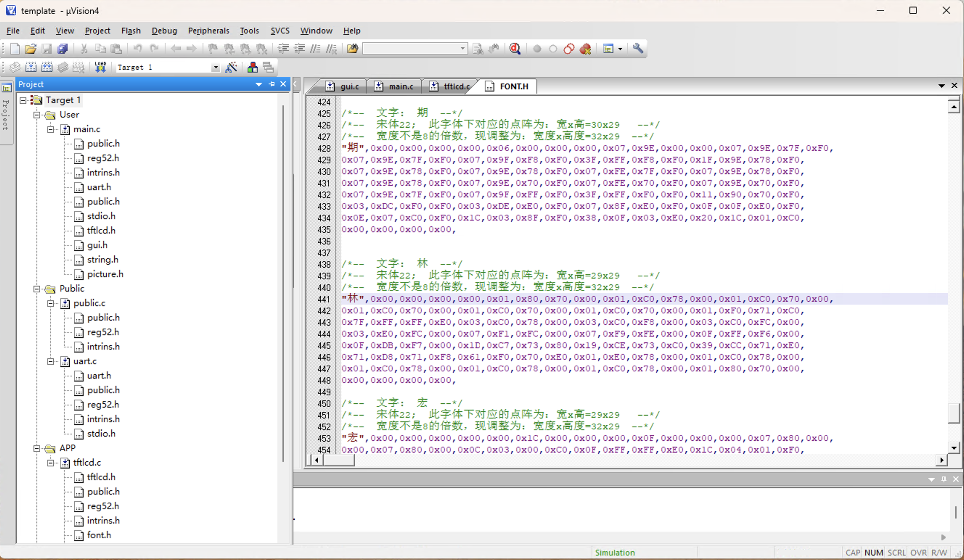Open Target Options magic wand icon

point(231,67)
